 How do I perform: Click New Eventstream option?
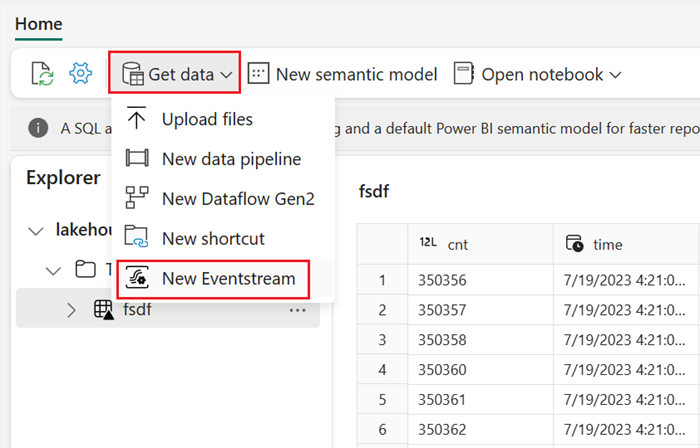[228, 279]
